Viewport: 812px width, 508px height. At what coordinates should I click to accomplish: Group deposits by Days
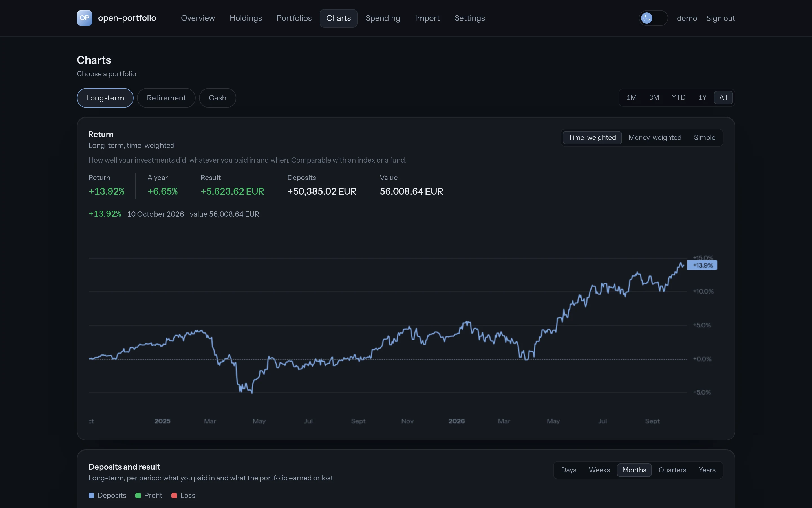click(568, 470)
